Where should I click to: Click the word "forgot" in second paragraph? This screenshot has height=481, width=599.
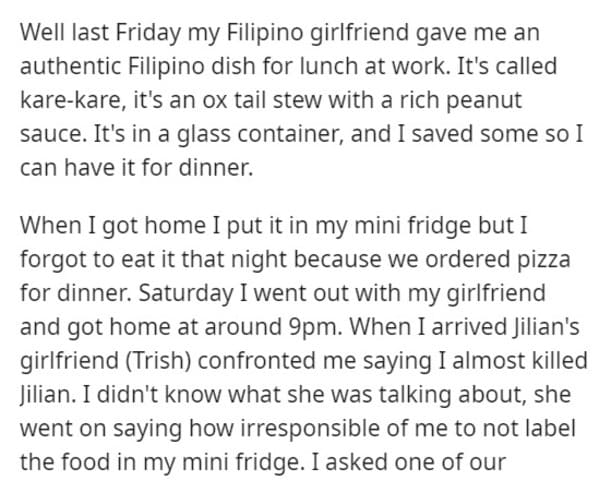[52, 259]
